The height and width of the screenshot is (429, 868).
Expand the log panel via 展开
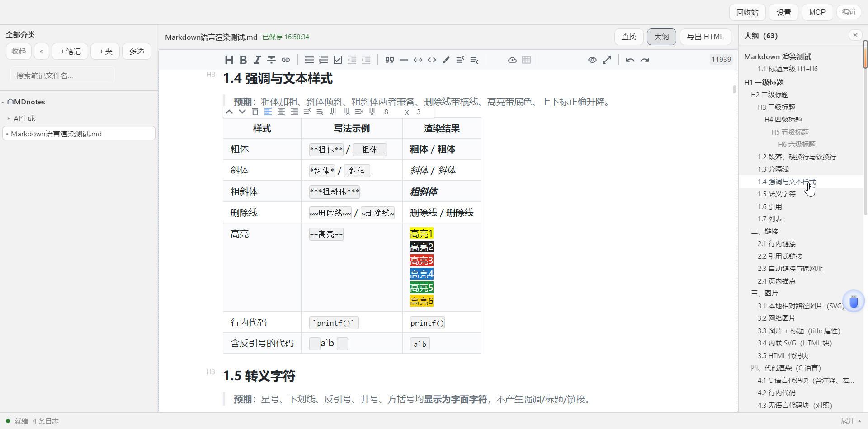851,420
